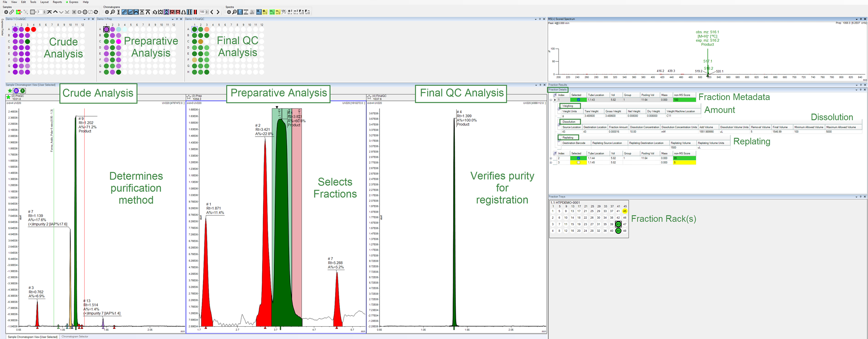Open the Tools menu
The height and width of the screenshot is (339, 868).
(x=33, y=2)
